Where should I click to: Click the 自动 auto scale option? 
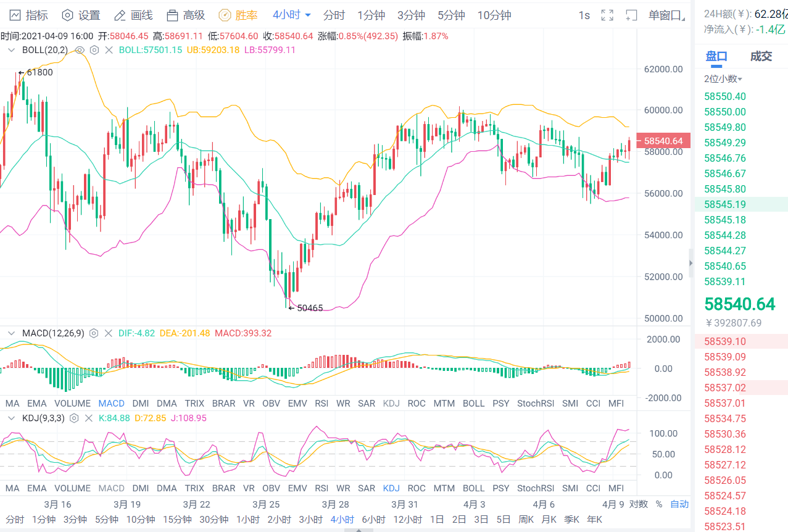coord(679,504)
